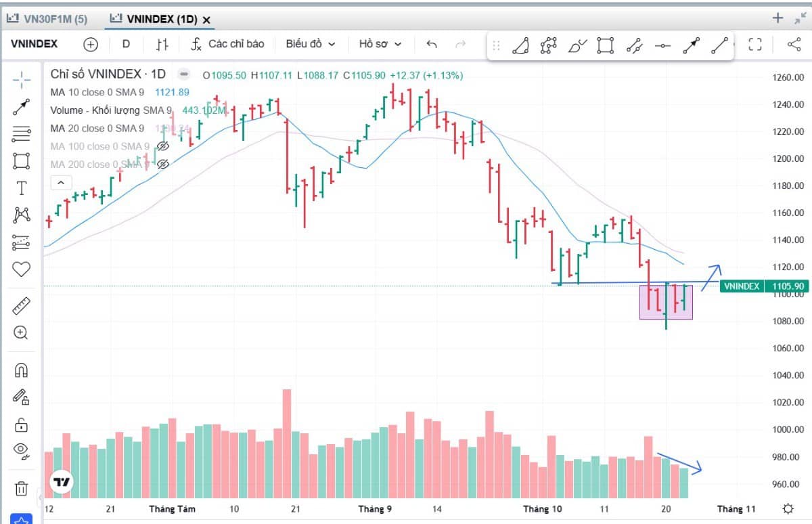This screenshot has height=524, width=812.
Task: Click the TradingView logo on chart
Action: point(62,482)
